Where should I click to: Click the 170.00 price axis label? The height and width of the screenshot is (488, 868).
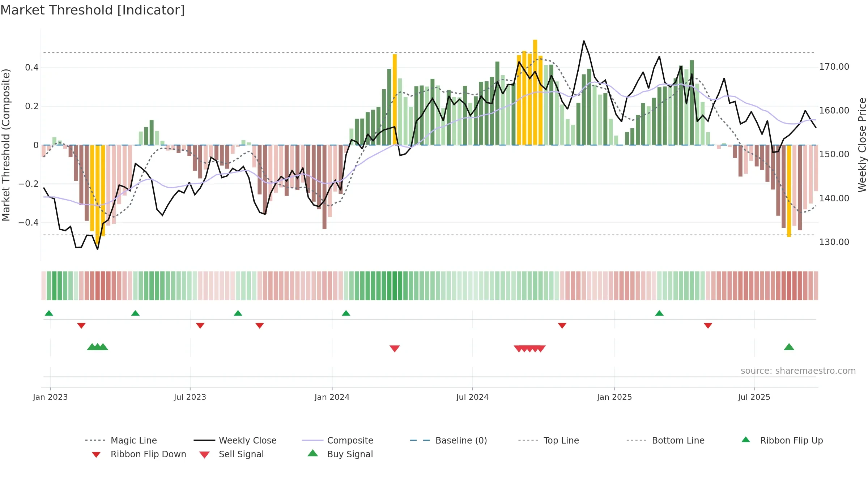pyautogui.click(x=834, y=67)
